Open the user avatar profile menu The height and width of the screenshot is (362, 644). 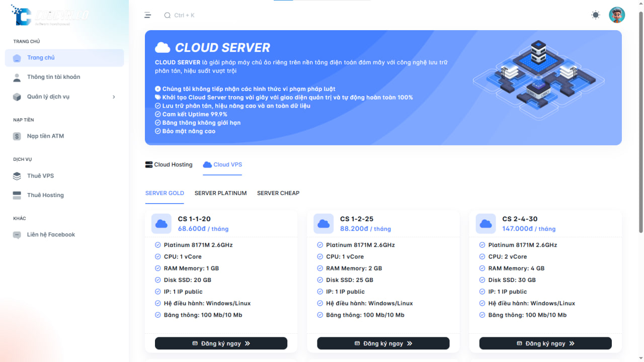pyautogui.click(x=617, y=15)
